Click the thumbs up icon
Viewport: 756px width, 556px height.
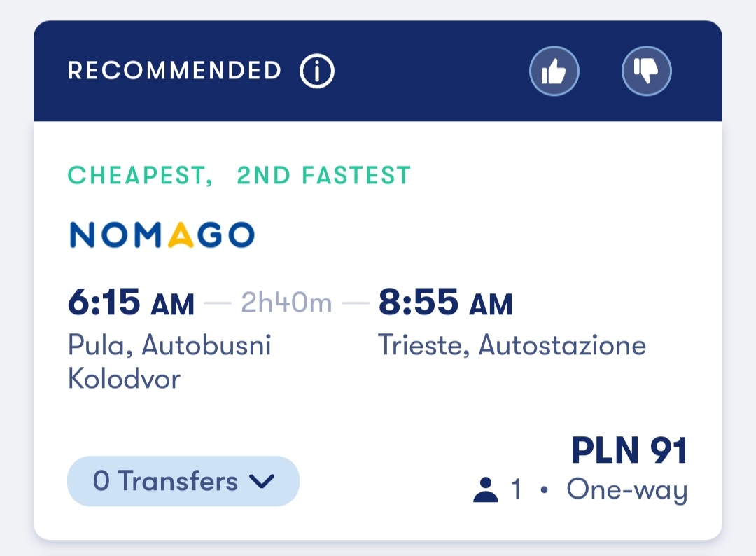pyautogui.click(x=554, y=71)
